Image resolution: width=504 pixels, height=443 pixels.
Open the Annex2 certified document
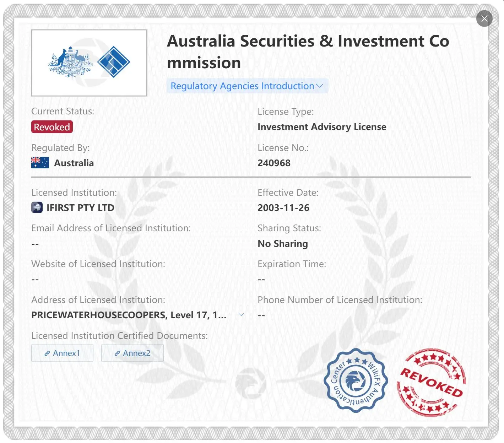point(132,353)
